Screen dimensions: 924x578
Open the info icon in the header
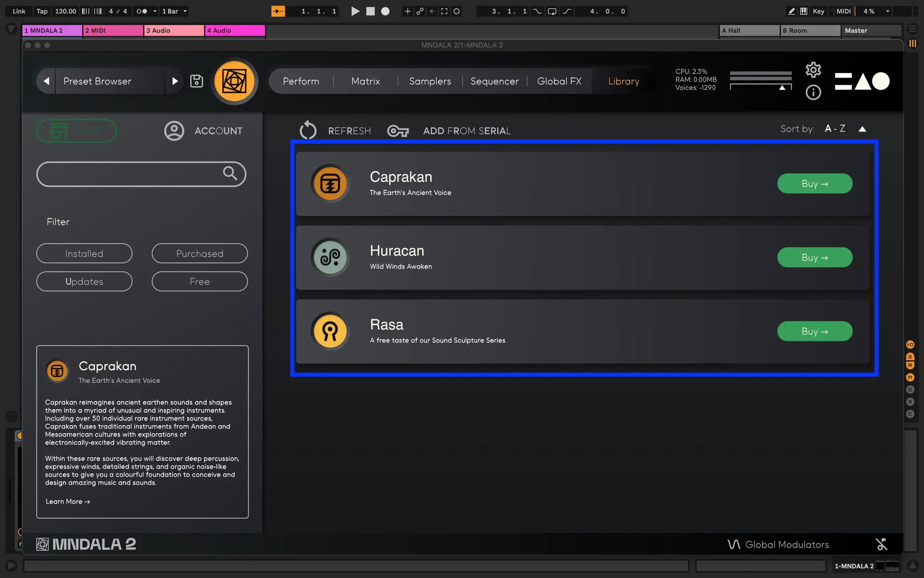(x=813, y=92)
